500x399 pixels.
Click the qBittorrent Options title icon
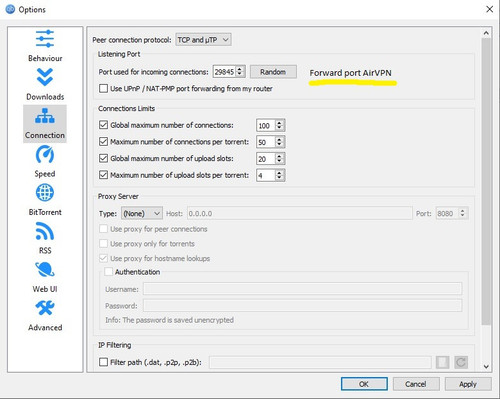10,9
